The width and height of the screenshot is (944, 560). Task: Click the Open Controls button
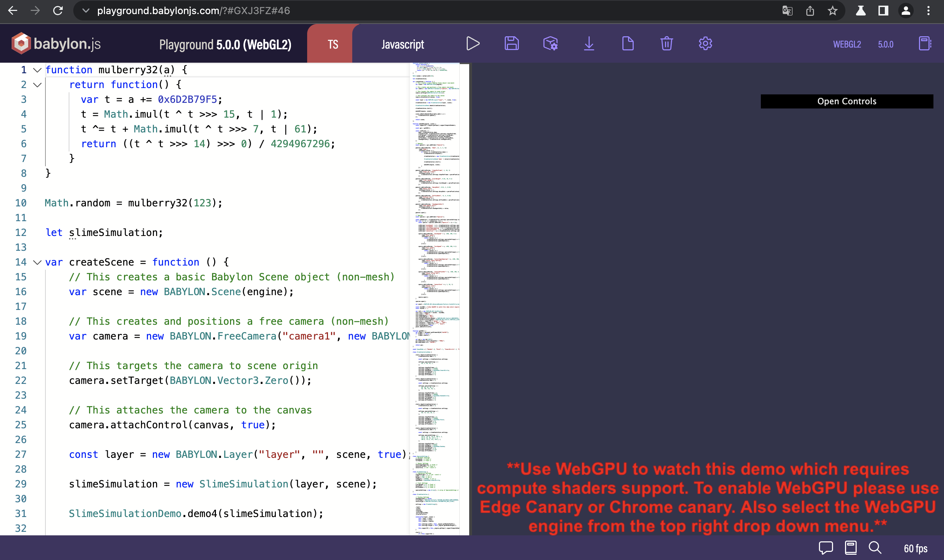[847, 101]
